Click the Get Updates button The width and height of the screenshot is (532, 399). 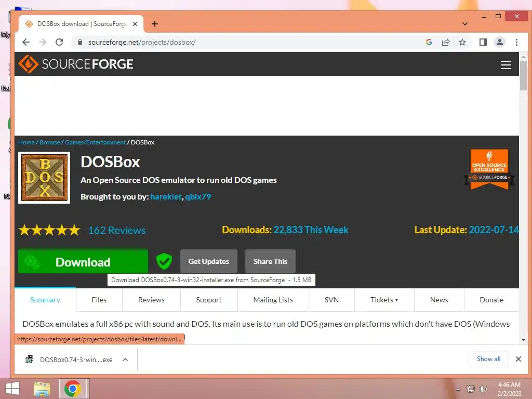(209, 261)
